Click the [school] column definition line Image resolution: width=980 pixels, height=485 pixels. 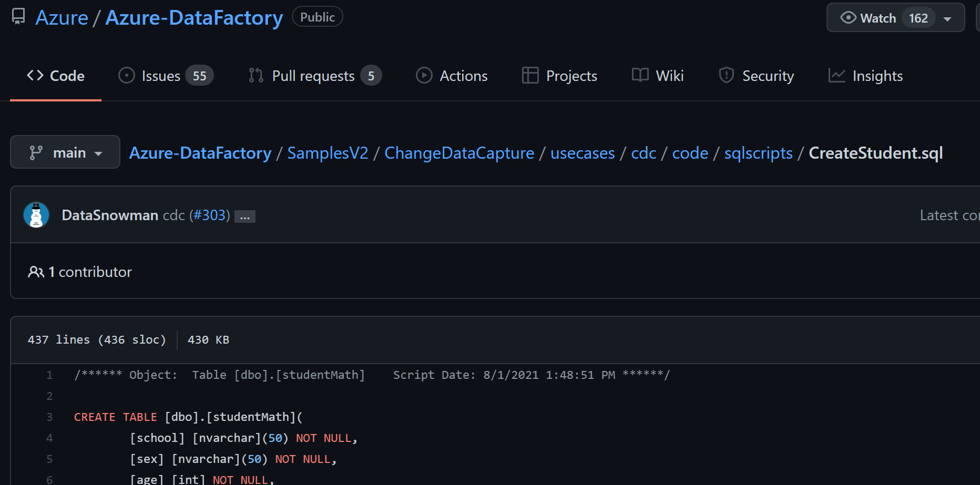(244, 438)
